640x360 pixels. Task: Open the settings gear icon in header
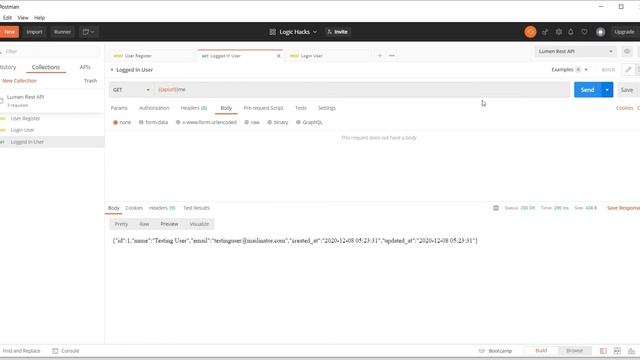pyautogui.click(x=558, y=32)
